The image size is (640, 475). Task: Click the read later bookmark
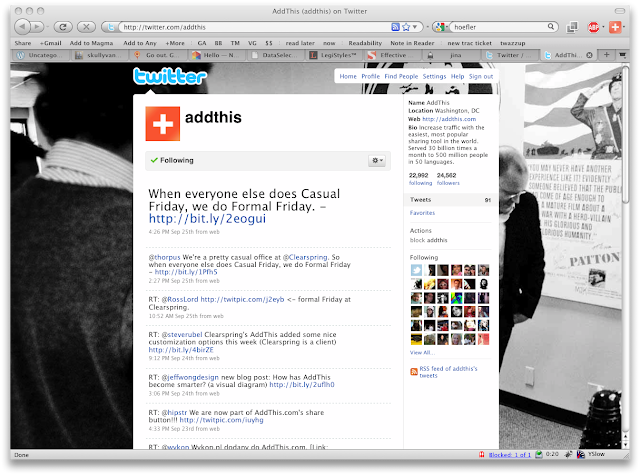[300, 43]
